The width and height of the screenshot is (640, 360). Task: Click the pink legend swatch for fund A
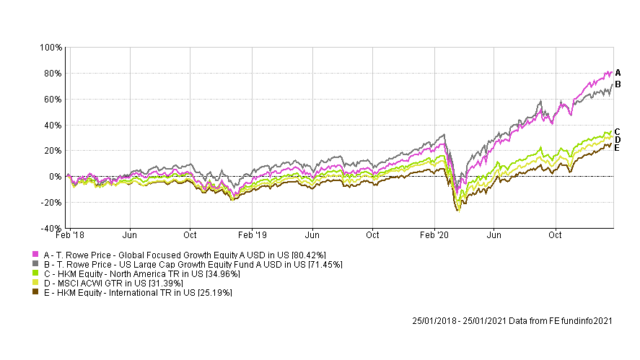pos(35,254)
